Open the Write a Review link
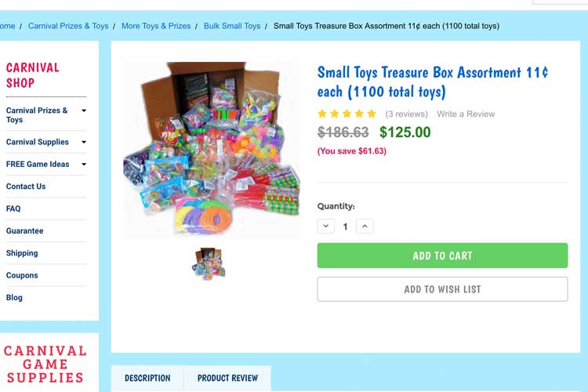This screenshot has width=588, height=392. point(466,114)
